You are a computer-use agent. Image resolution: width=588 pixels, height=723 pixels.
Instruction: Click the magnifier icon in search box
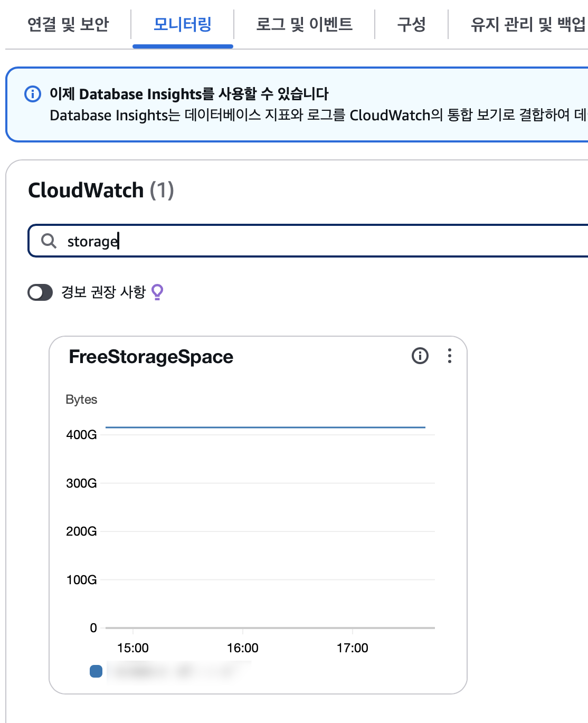pyautogui.click(x=49, y=241)
